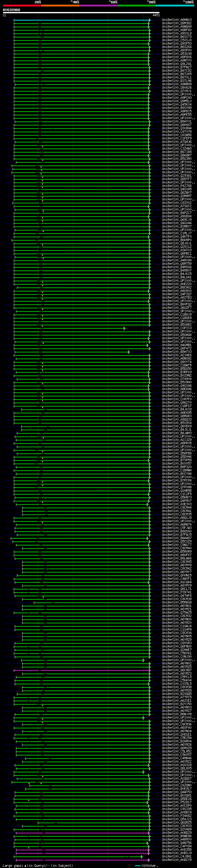Click hit label UniRef100_A3E3V3
This screenshot has width=197, height=868.
177,504
